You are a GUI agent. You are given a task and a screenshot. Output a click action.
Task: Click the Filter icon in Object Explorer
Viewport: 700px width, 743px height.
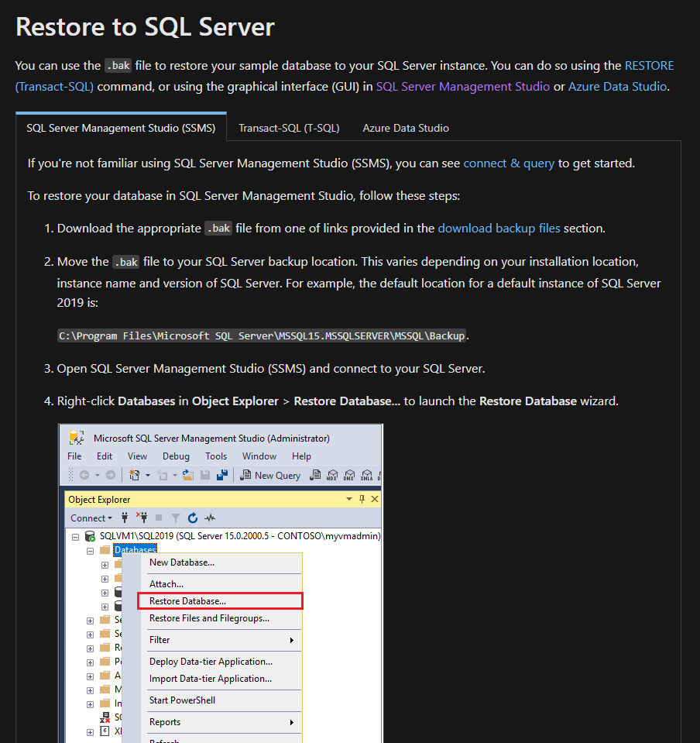pos(175,518)
